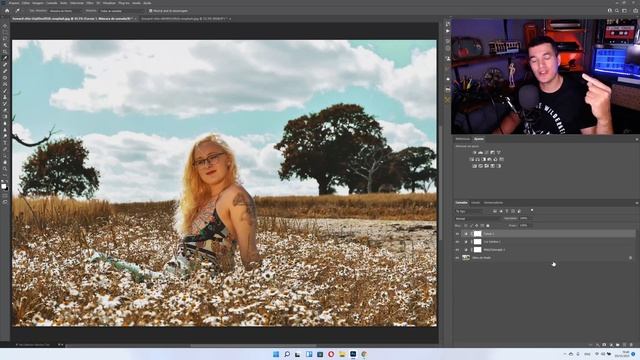Hide the Cor Seletiva 1 layer
640x360 pixels.
point(457,242)
